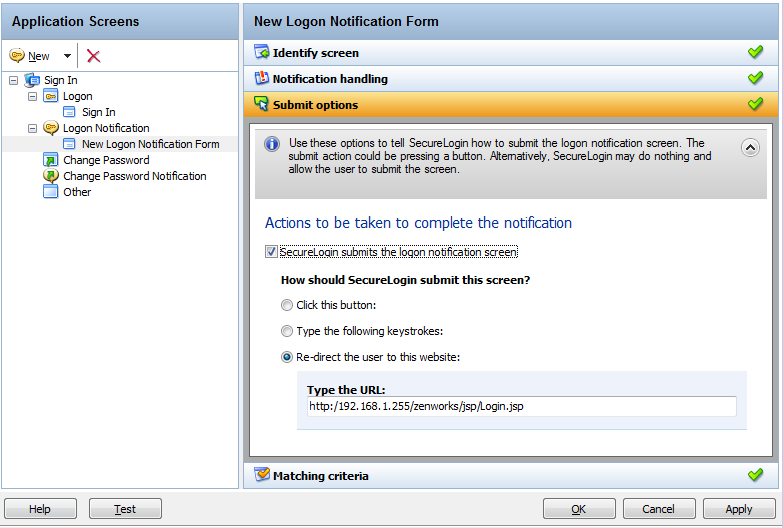
Task: Click the Change Password Notification icon
Action: point(51,176)
